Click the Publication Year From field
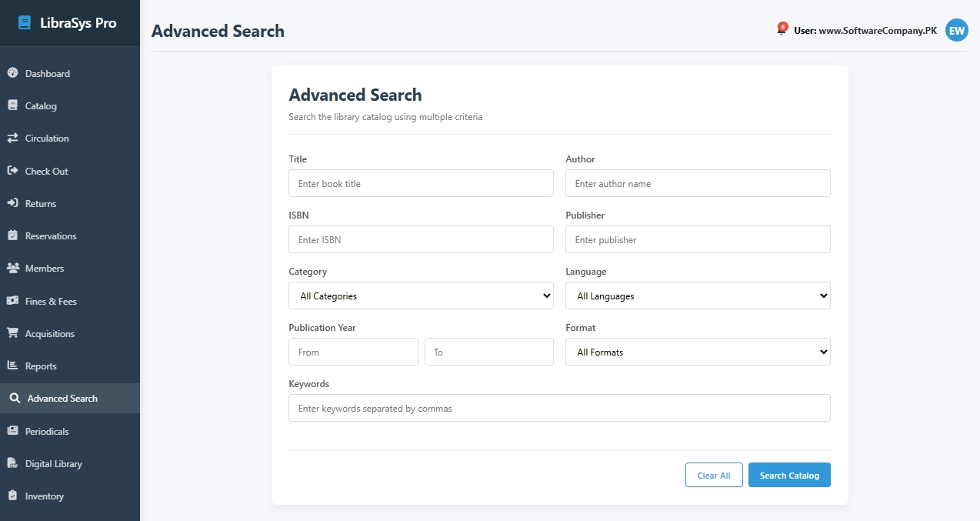This screenshot has width=980, height=521. [x=353, y=352]
